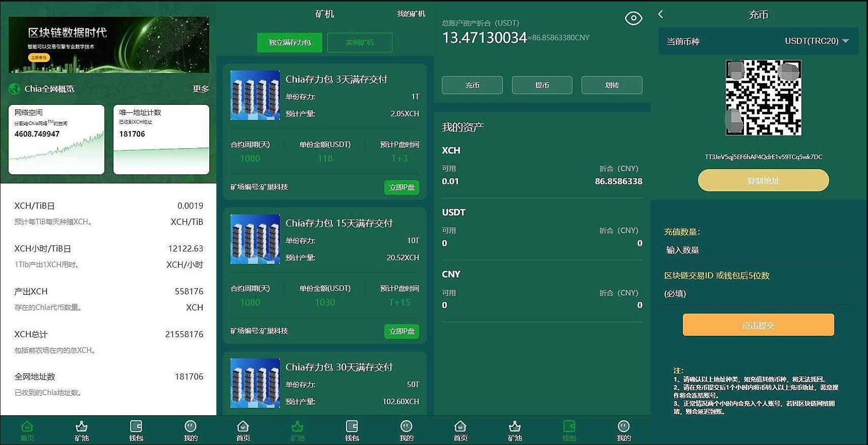Expand 更多 next to Chia全网概览
The height and width of the screenshot is (445, 868).
[200, 89]
